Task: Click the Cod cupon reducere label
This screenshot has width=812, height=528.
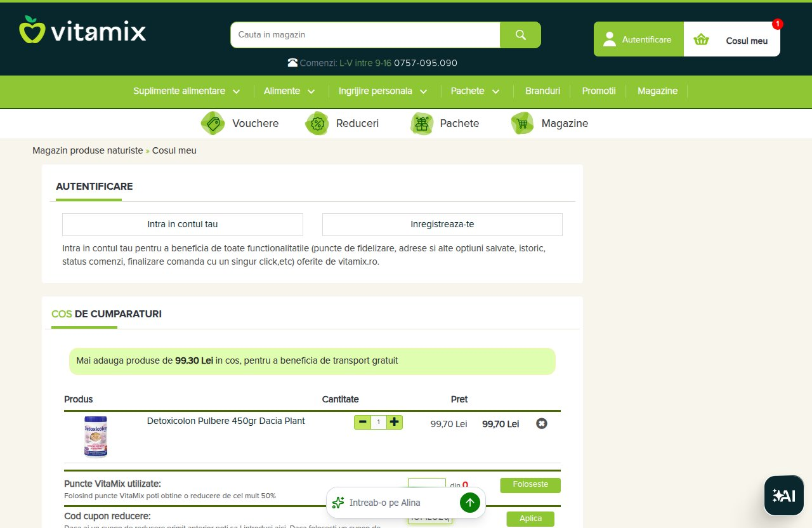Action: coord(107,516)
